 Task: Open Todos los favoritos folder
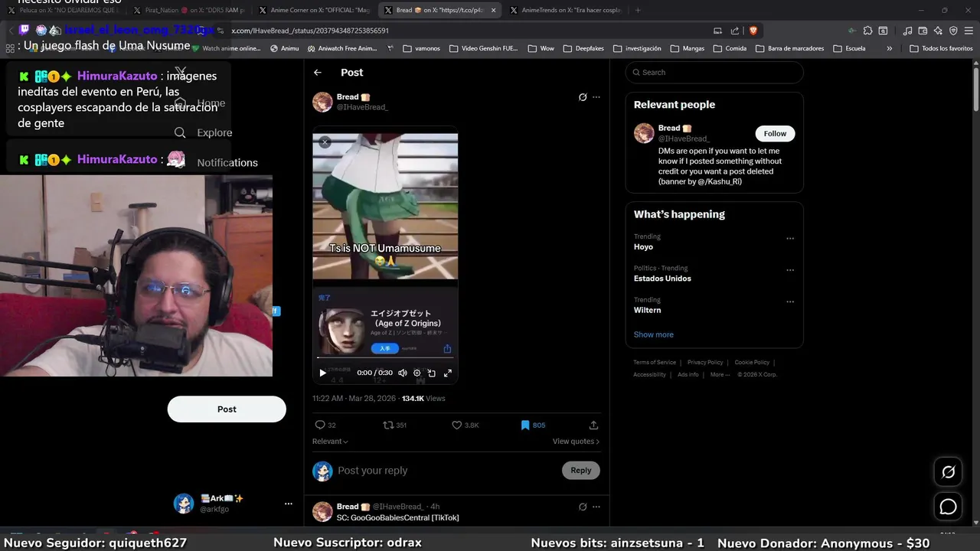941,48
